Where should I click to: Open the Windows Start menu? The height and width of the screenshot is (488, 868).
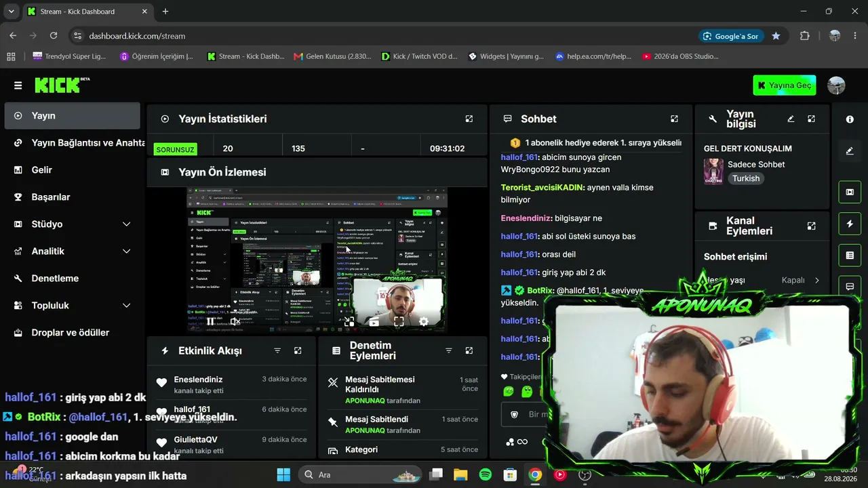click(283, 474)
